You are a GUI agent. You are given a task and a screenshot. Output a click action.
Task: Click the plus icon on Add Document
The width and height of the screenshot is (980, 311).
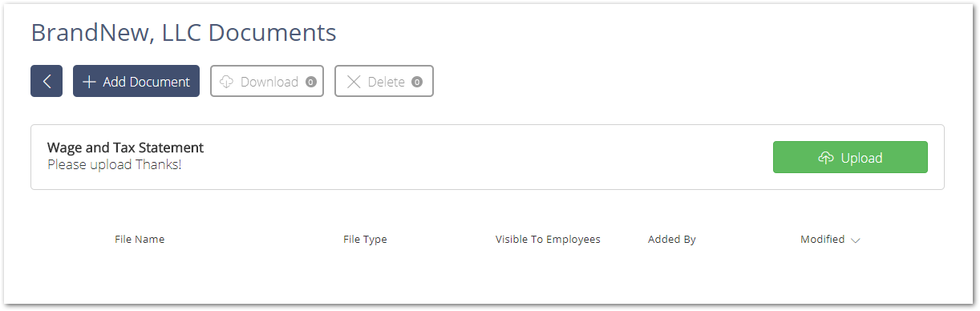(x=89, y=82)
